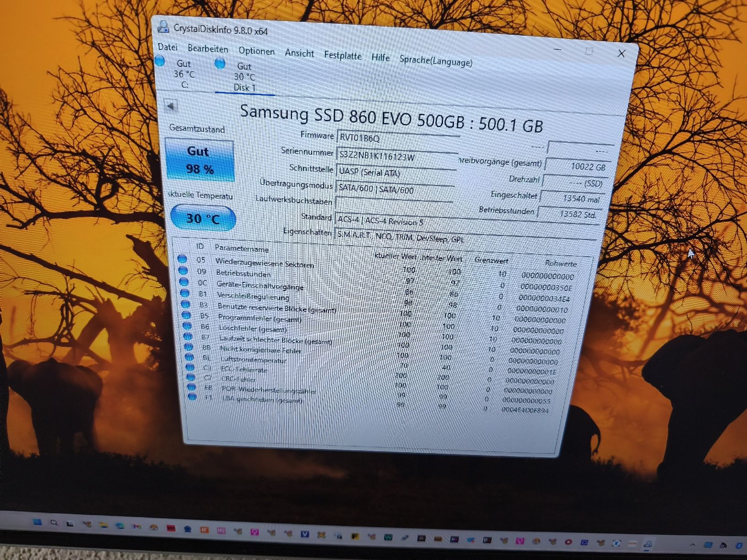Open the Bearbeiten menu

tap(208, 48)
